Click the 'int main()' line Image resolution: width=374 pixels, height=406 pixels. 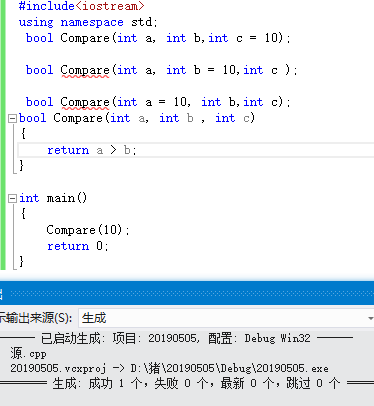click(x=53, y=198)
